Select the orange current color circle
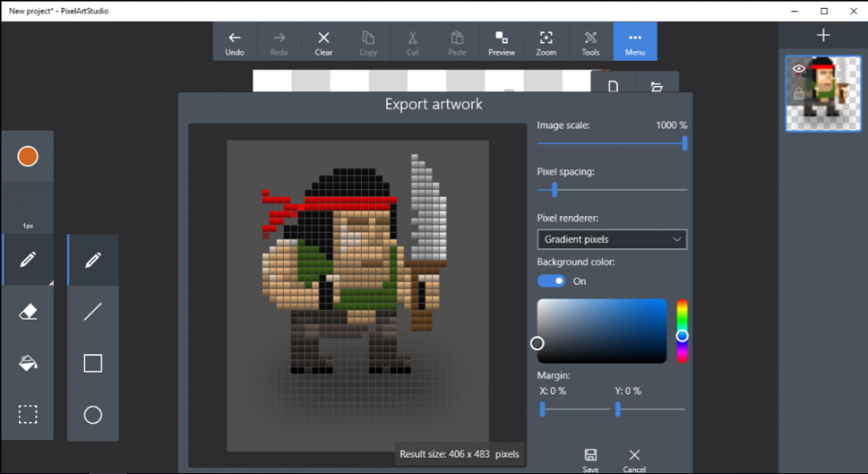868x474 pixels. [28, 156]
